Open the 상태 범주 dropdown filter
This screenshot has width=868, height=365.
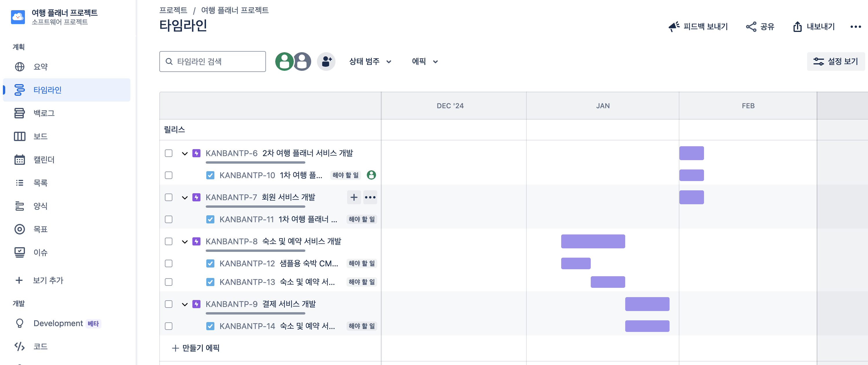(370, 62)
